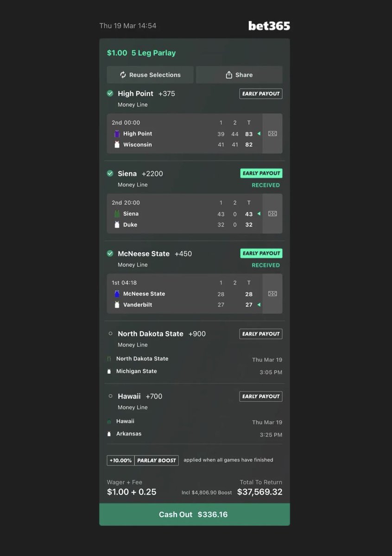Click the Thu 19 Mar 14:54 timestamp

click(x=128, y=26)
